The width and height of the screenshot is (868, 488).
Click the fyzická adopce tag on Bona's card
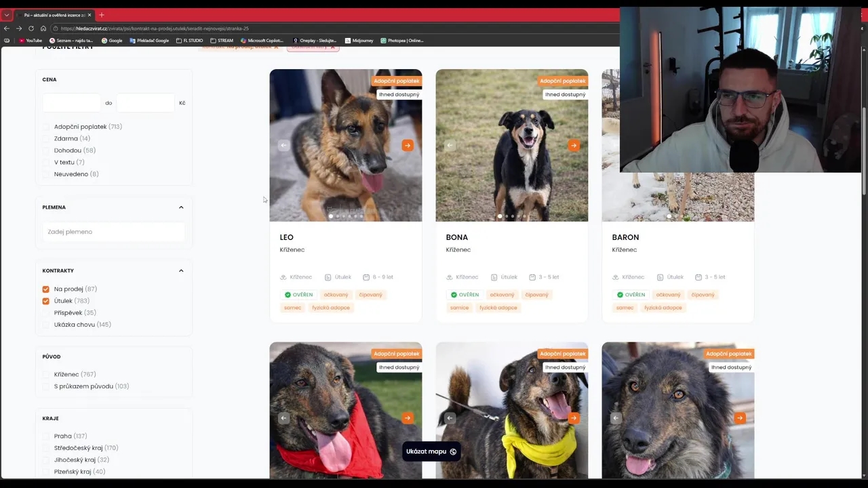(x=498, y=308)
